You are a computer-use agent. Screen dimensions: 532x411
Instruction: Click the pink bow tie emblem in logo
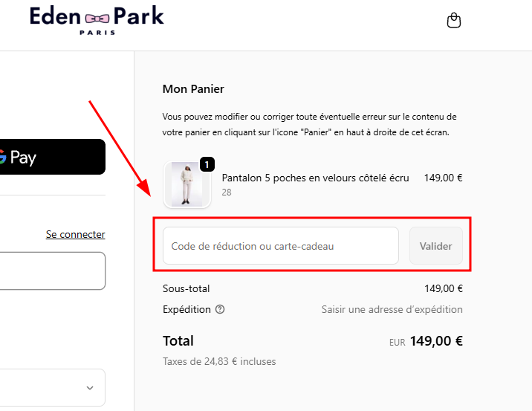point(97,17)
